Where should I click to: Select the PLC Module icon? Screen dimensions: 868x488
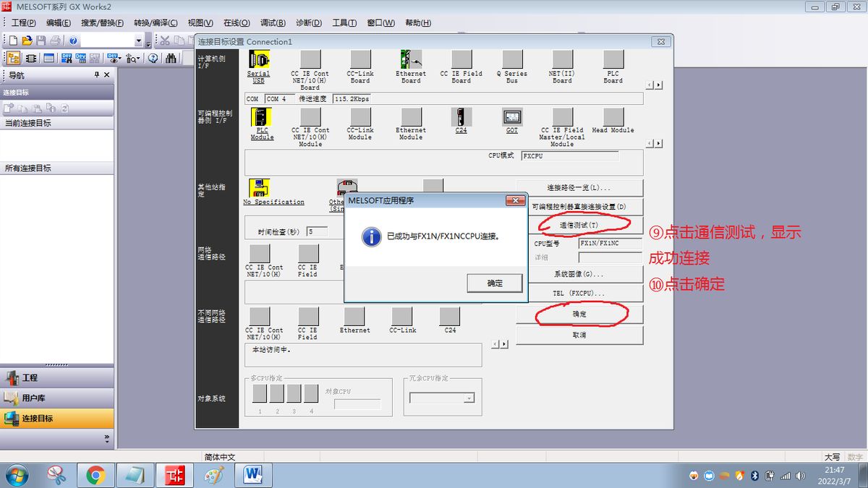pyautogui.click(x=261, y=117)
